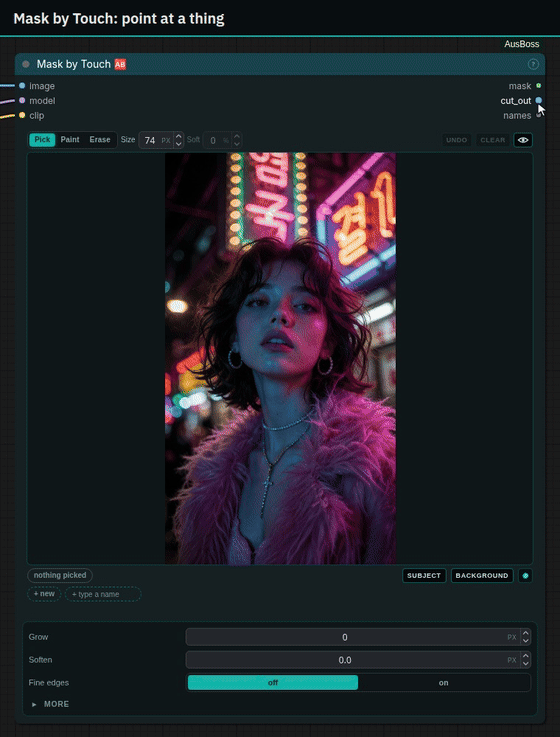This screenshot has height=737, width=560.
Task: Select the Paint mode
Action: 70,140
